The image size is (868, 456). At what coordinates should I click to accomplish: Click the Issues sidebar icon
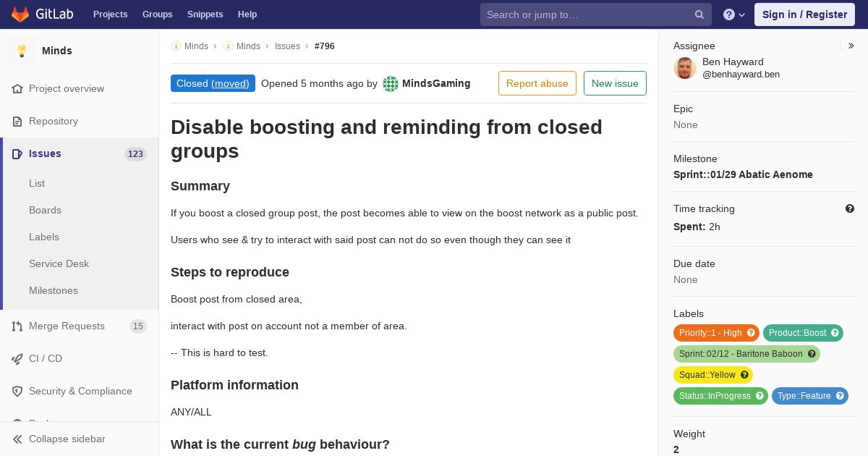pyautogui.click(x=17, y=153)
